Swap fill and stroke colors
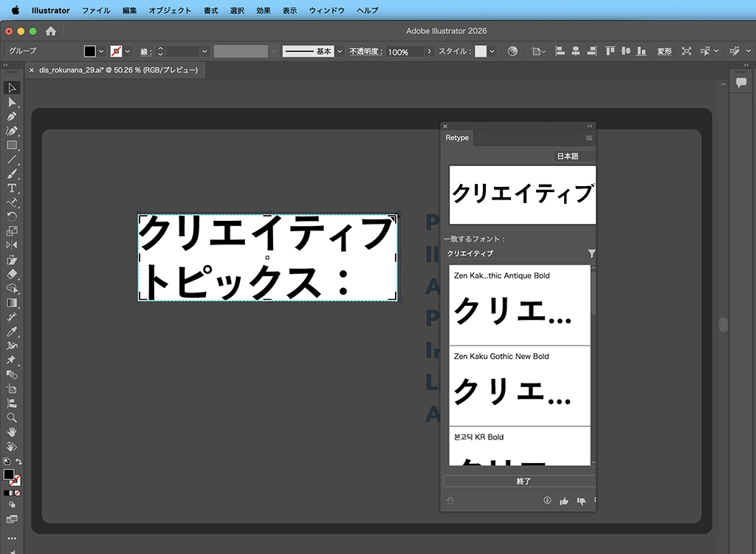756x554 pixels. [x=18, y=462]
